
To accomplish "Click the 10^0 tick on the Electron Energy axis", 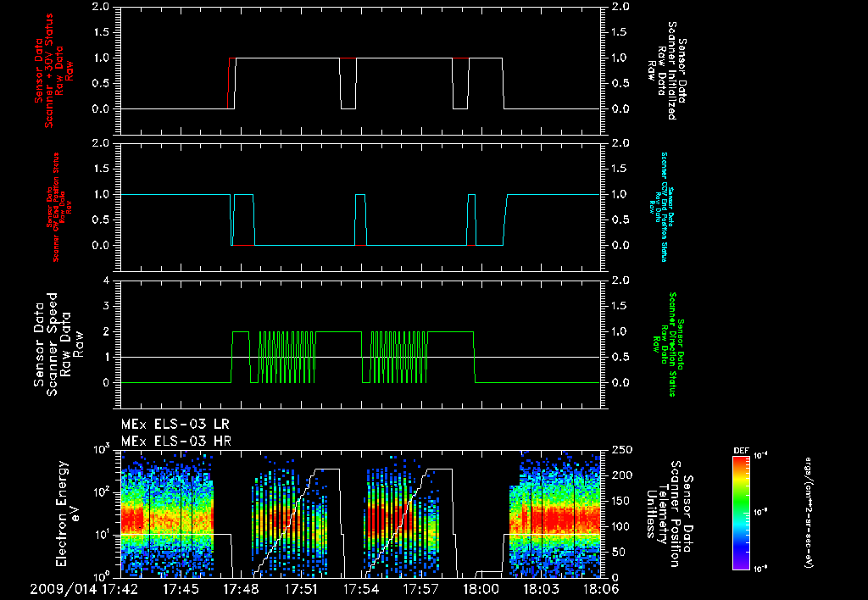I will point(101,576).
